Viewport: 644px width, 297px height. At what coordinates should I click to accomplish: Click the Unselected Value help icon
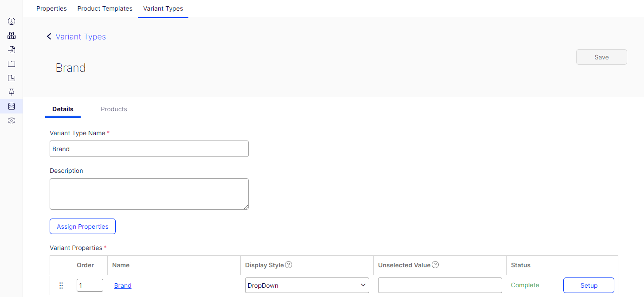[435, 265]
